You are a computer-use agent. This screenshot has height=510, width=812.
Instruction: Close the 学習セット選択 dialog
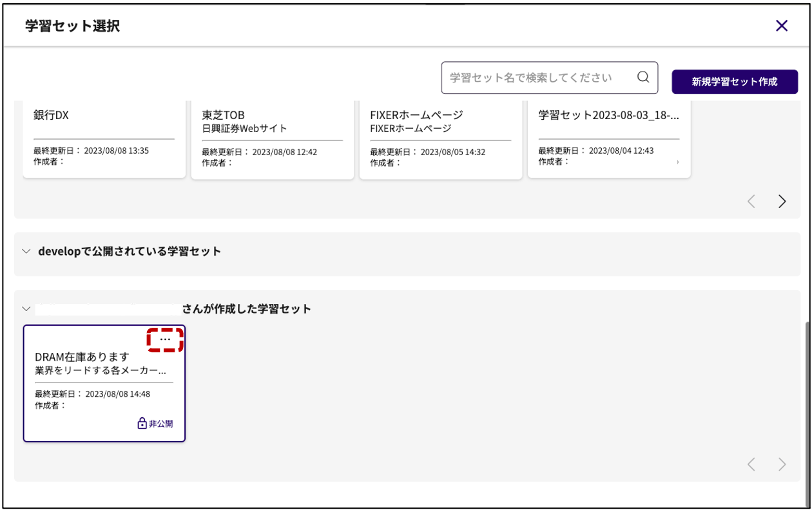pyautogui.click(x=781, y=26)
